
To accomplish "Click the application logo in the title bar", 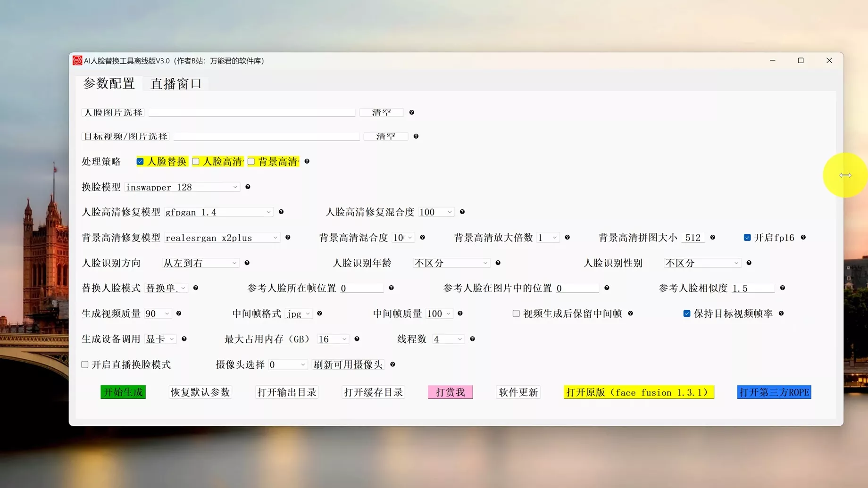I will coord(77,60).
